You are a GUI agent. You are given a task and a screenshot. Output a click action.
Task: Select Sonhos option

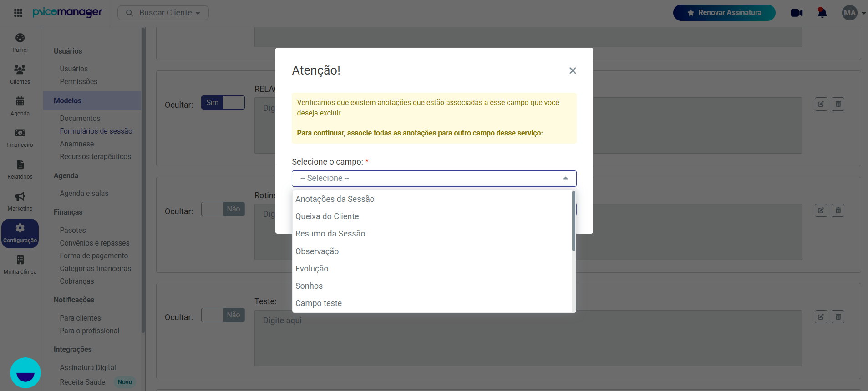(x=431, y=286)
